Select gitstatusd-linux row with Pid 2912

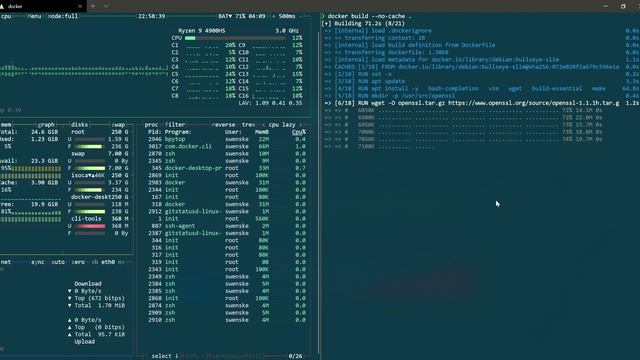[x=227, y=211]
